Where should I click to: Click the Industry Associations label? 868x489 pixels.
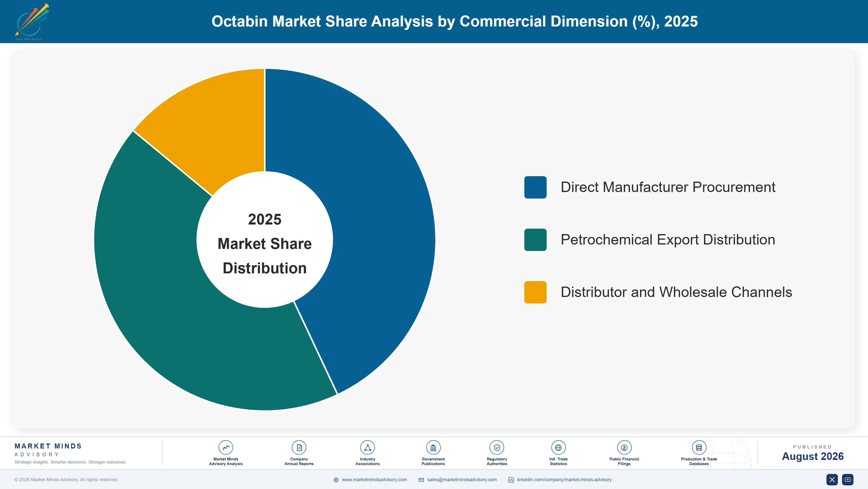point(367,461)
